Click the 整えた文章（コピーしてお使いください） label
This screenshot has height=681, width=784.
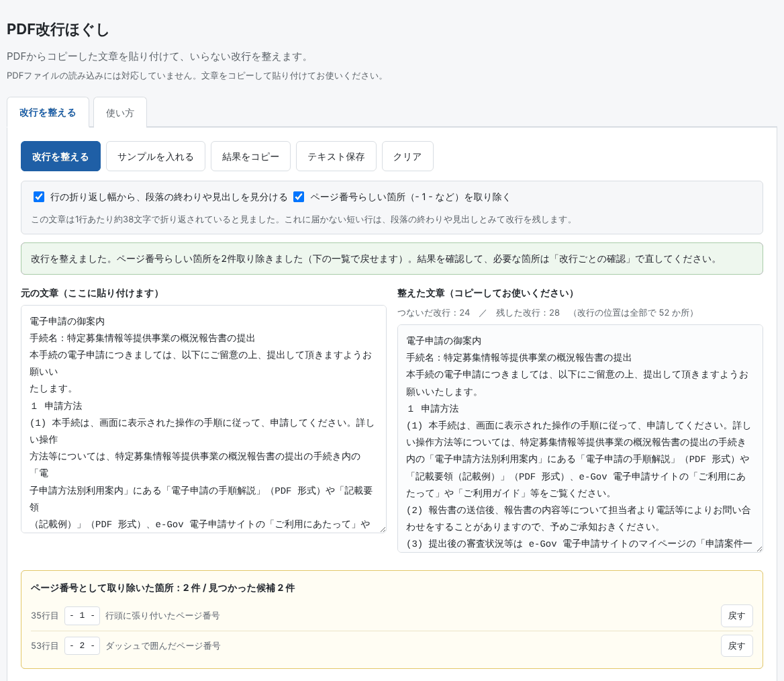pyautogui.click(x=485, y=293)
